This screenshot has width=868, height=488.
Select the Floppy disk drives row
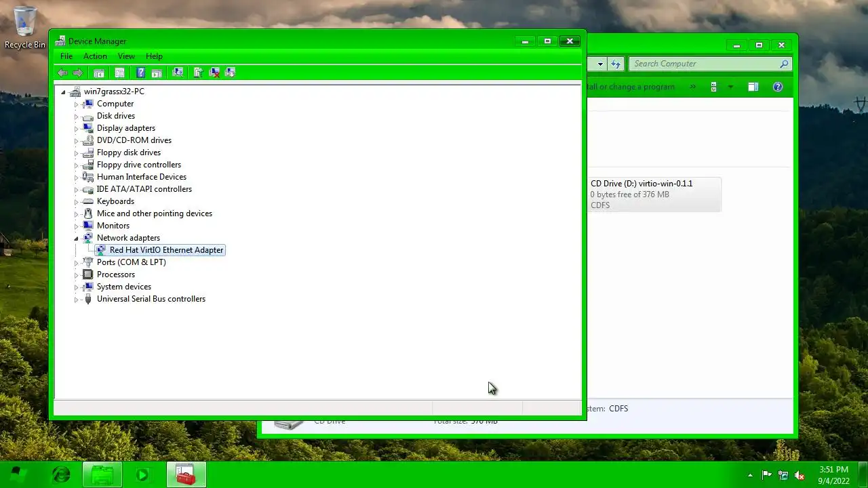tap(129, 152)
